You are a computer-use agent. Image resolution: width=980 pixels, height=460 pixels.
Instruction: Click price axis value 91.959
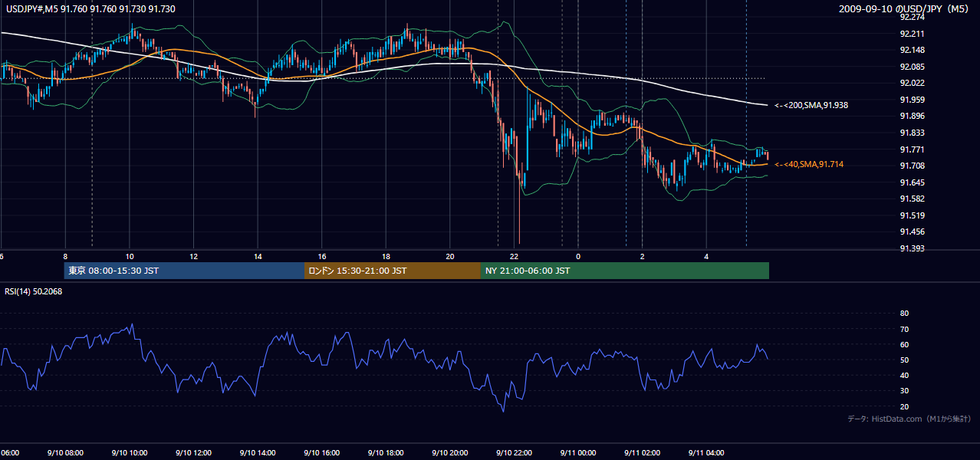pos(913,100)
